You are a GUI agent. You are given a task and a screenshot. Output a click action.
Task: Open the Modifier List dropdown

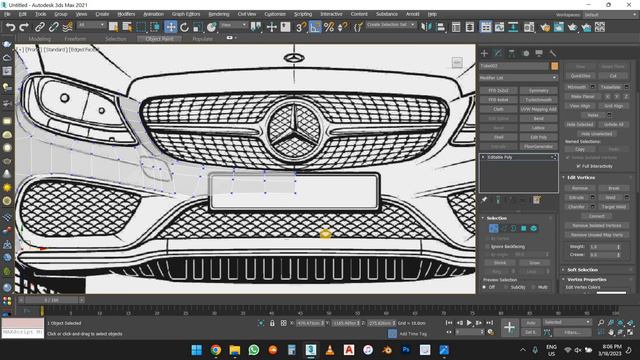pos(519,78)
